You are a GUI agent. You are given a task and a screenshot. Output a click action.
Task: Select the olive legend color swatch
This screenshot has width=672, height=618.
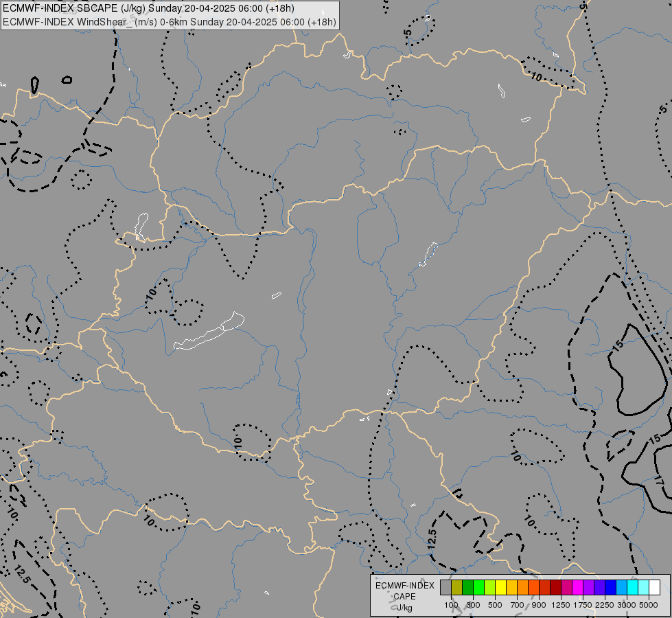pyautogui.click(x=457, y=587)
